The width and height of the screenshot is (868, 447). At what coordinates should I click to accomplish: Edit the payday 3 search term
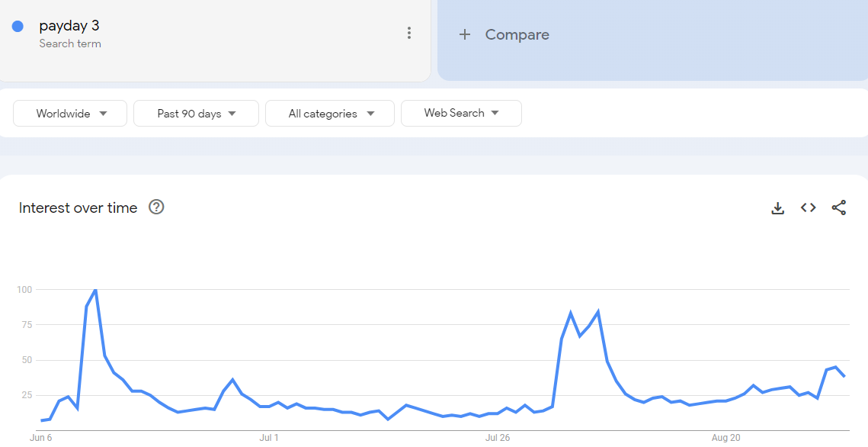[x=69, y=25]
